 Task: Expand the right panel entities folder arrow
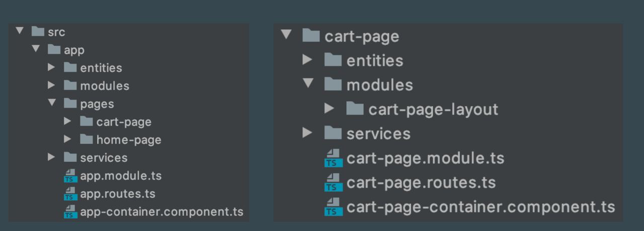pyautogui.click(x=307, y=60)
